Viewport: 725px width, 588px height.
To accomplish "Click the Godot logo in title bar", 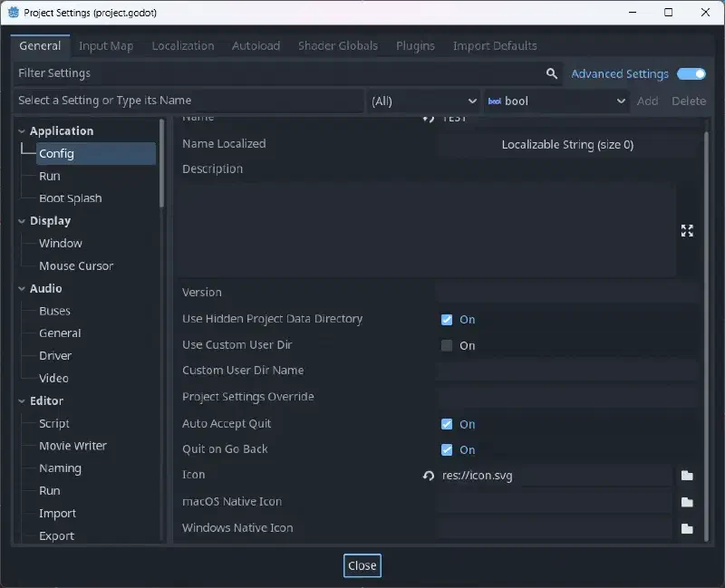I will [x=14, y=13].
